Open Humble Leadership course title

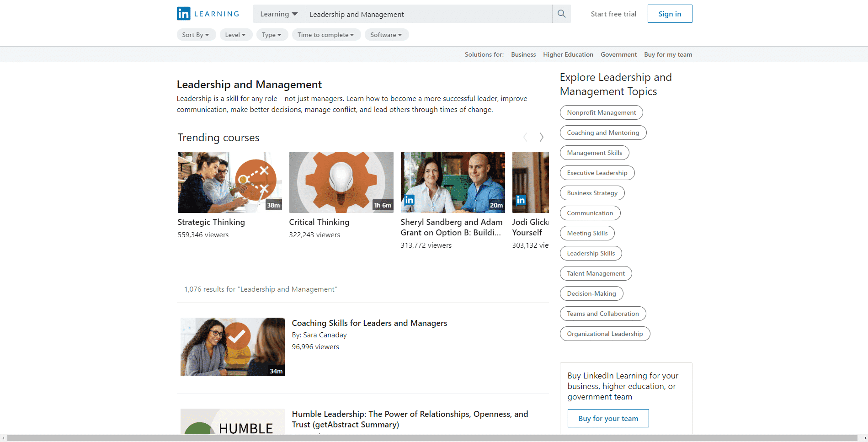coord(410,419)
